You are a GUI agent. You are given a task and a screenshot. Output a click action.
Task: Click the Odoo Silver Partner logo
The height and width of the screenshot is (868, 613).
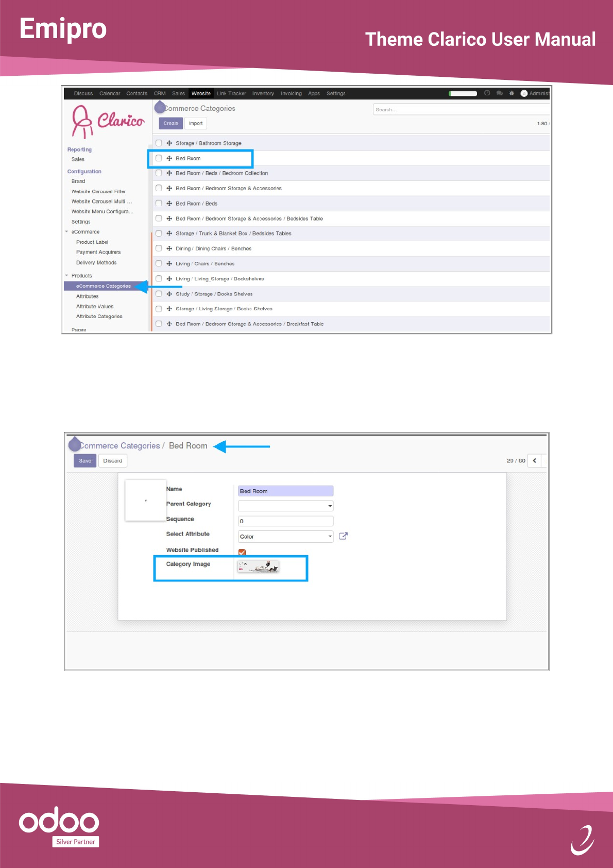coord(59,826)
